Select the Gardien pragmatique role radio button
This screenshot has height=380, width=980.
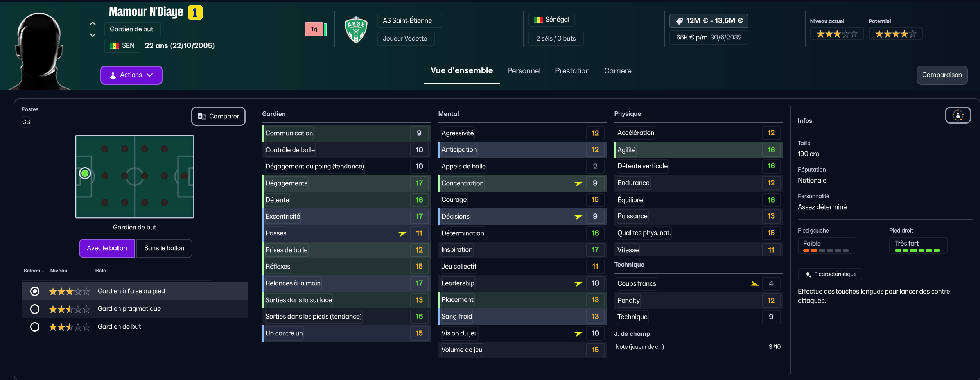click(35, 309)
